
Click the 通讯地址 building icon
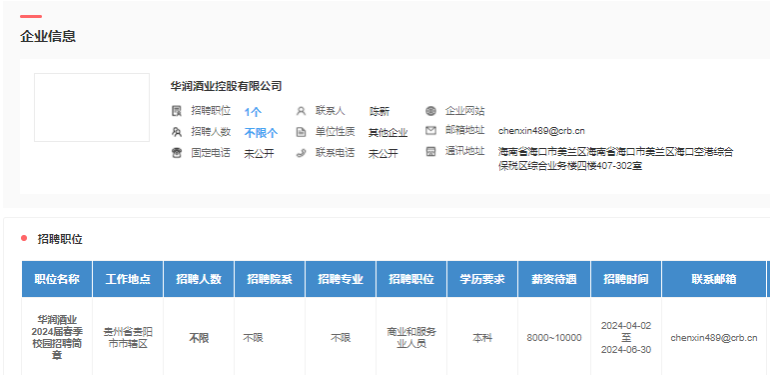(431, 152)
